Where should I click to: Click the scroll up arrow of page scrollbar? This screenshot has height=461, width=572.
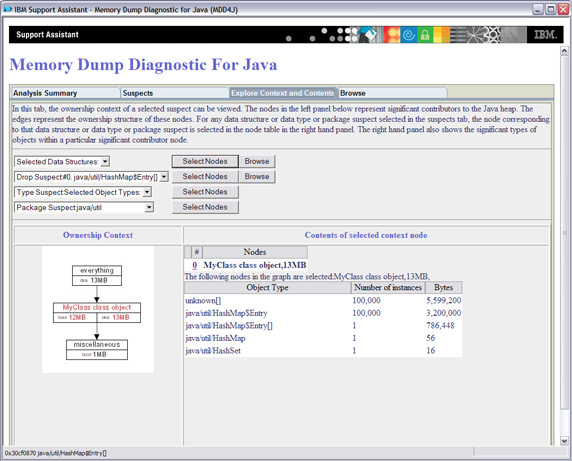tap(564, 51)
